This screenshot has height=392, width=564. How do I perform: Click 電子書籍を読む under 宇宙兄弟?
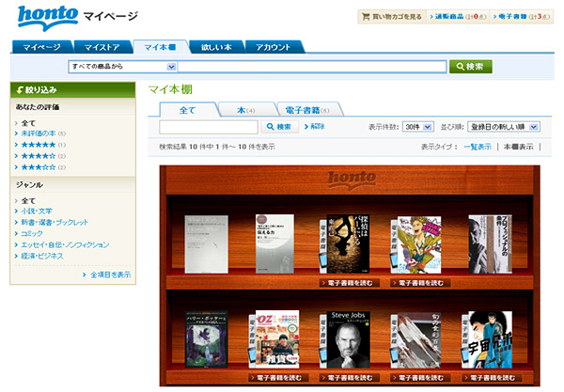coord(492,378)
